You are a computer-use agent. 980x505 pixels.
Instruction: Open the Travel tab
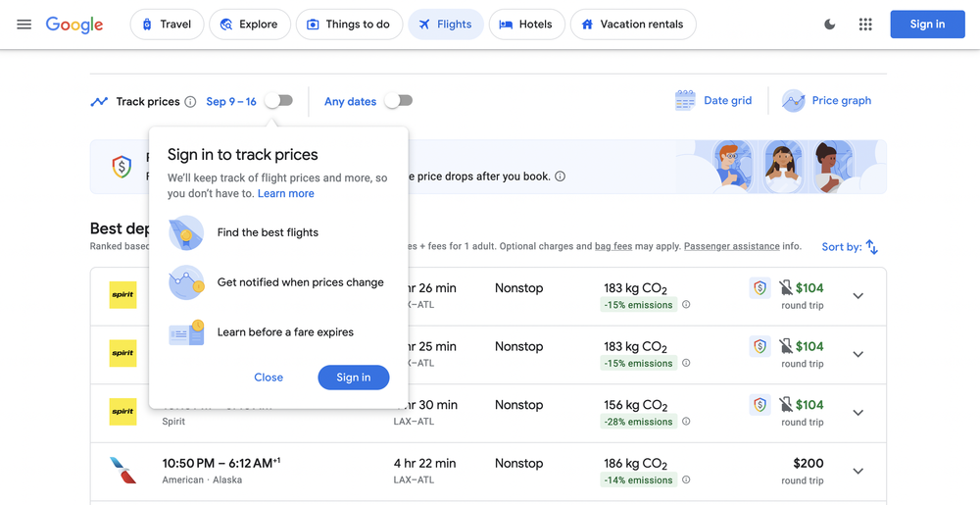pyautogui.click(x=167, y=25)
